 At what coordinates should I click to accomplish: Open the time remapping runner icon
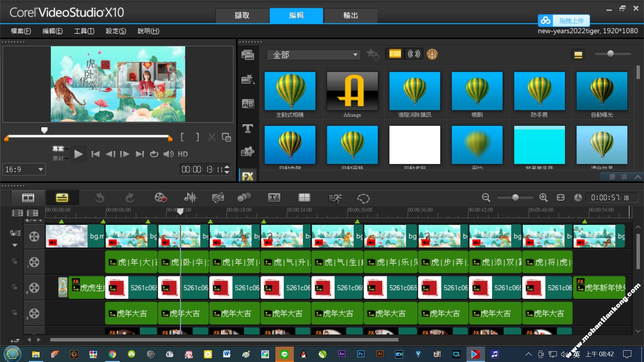tap(335, 198)
